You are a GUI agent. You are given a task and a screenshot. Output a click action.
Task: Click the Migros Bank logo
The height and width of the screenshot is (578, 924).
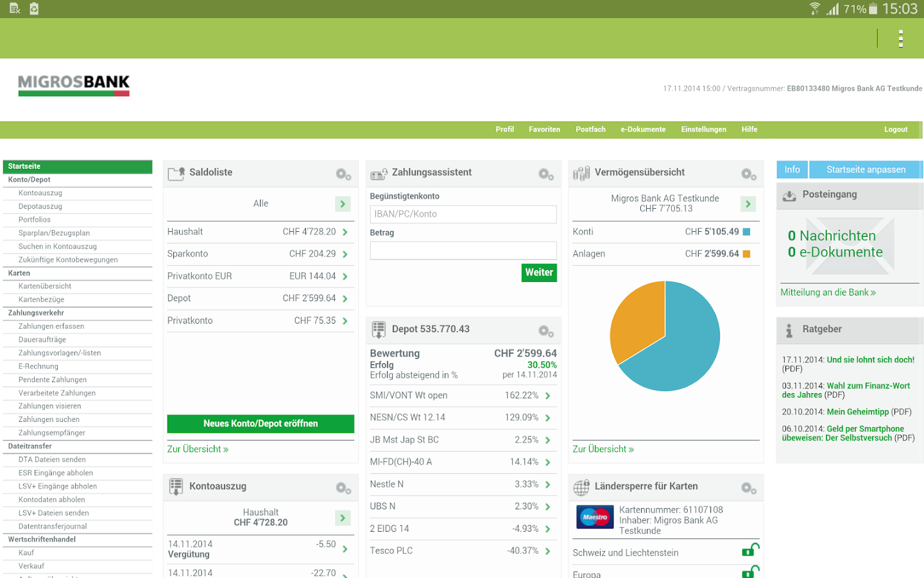[x=74, y=85]
